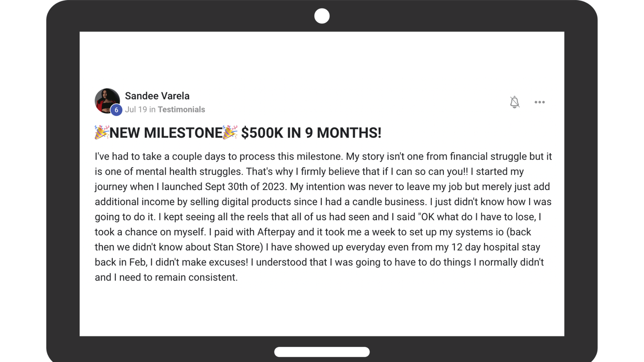This screenshot has width=644, height=362.
Task: Click the "$500K IN 9 MONTHS!" title text
Action: pos(311,133)
